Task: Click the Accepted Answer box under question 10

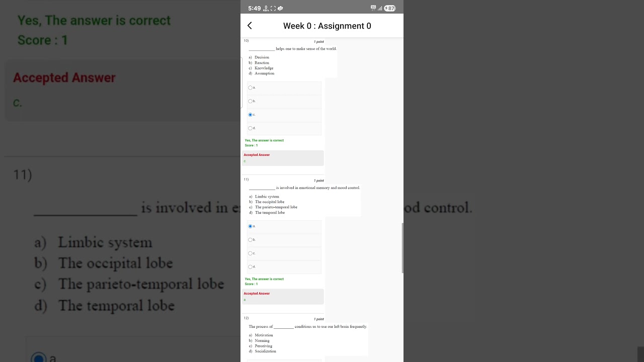Action: click(283, 158)
